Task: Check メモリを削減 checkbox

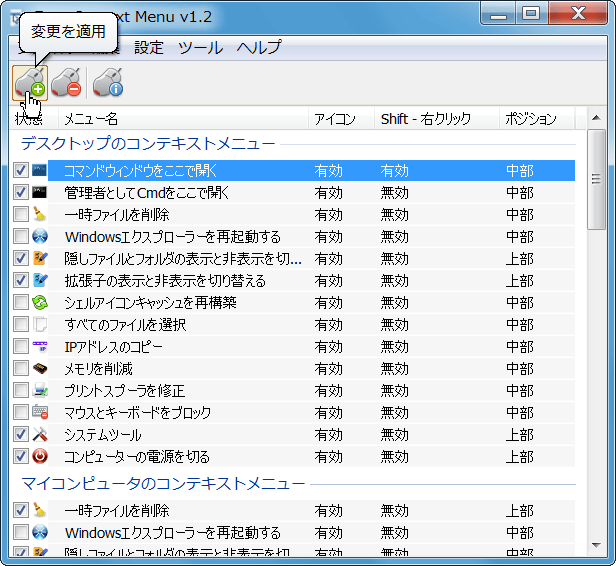Action: [x=21, y=368]
